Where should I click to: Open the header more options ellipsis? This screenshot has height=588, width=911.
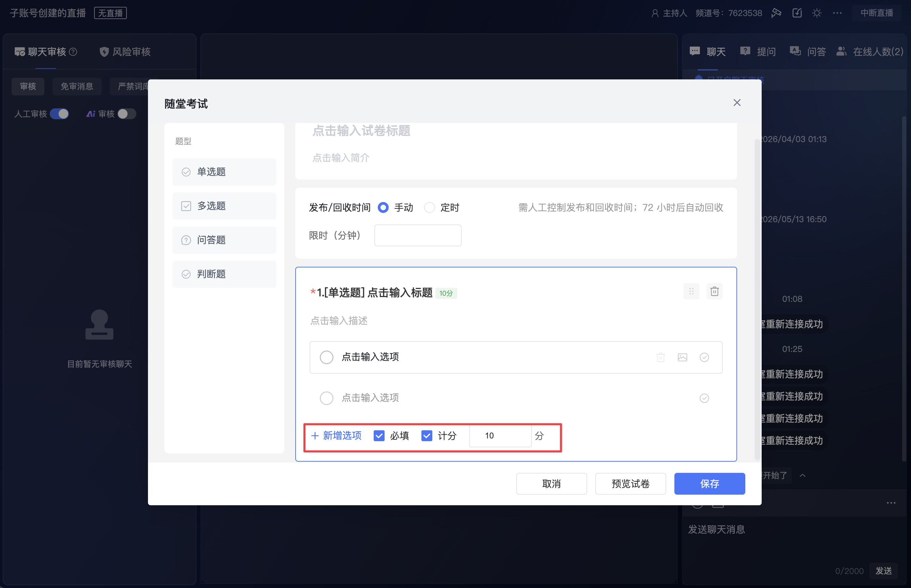click(x=837, y=13)
